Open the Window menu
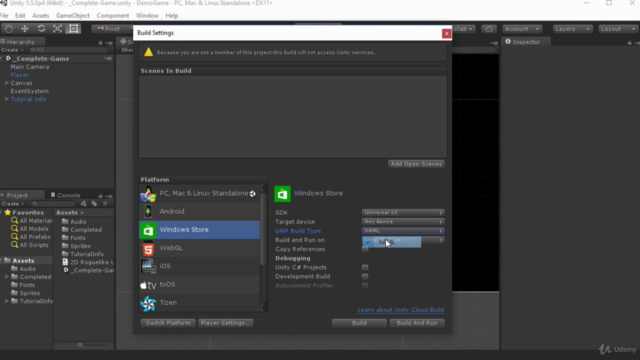Screen dimensions: 640x360 [147, 16]
